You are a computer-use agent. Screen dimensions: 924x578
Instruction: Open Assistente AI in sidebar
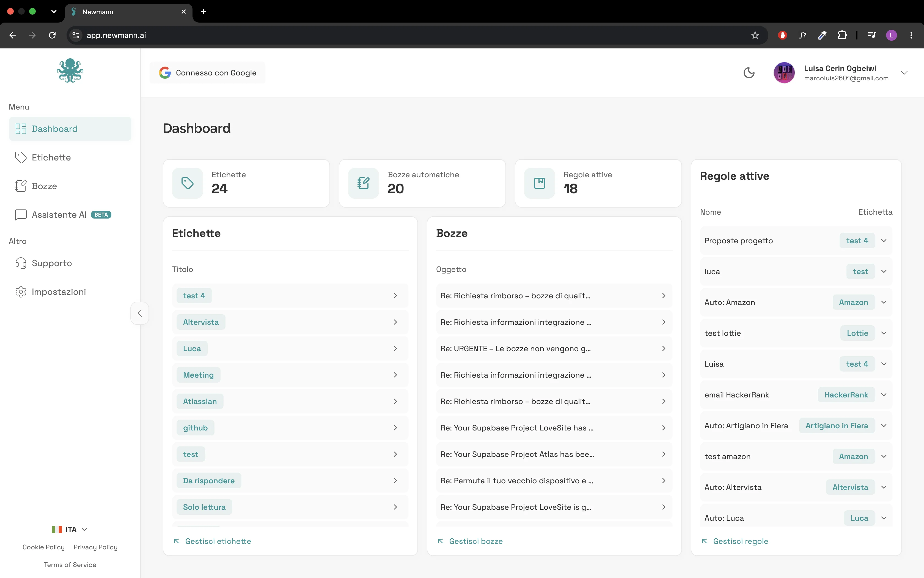coord(70,215)
